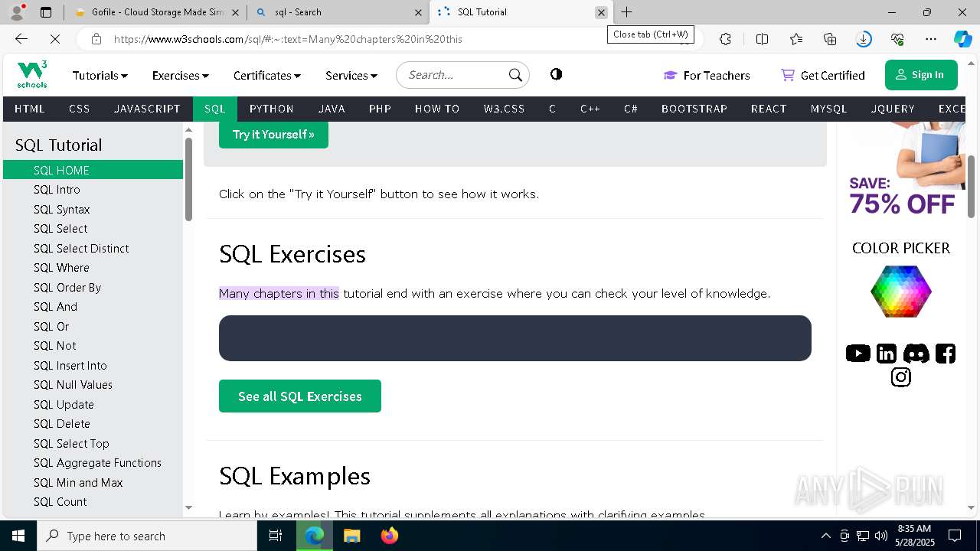Click page vertical scrollbar thumb

972,186
